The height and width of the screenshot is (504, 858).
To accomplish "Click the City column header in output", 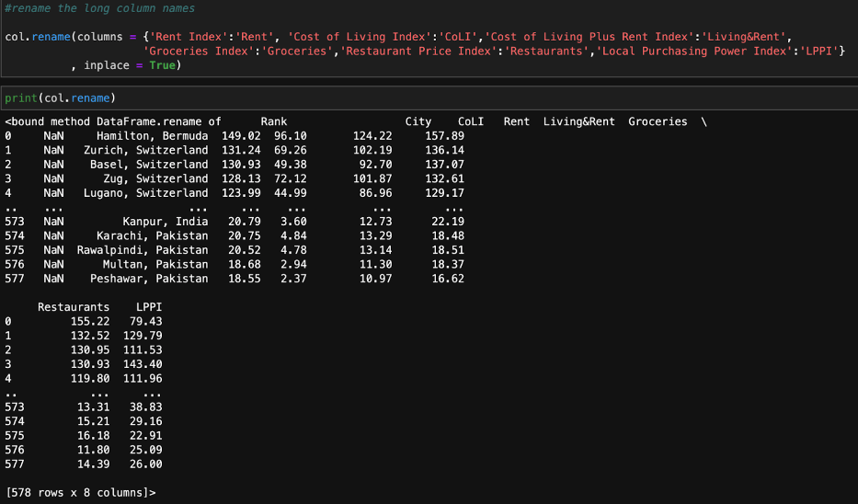I will pyautogui.click(x=418, y=121).
